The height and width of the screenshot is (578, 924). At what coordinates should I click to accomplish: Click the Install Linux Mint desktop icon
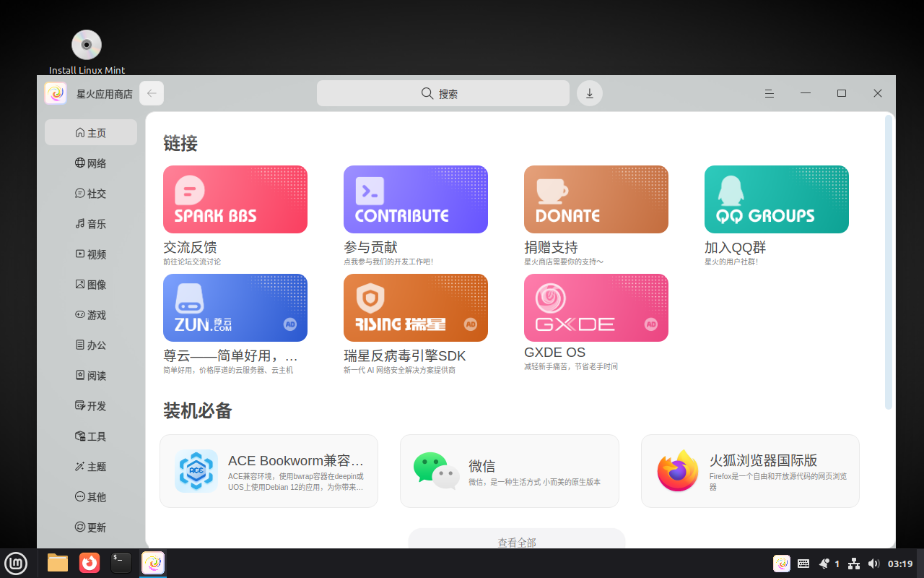tap(87, 52)
